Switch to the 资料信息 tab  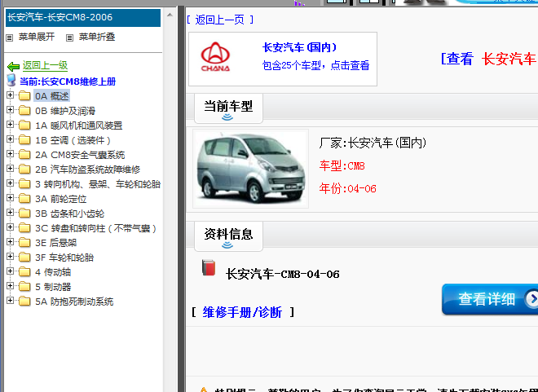tap(228, 236)
